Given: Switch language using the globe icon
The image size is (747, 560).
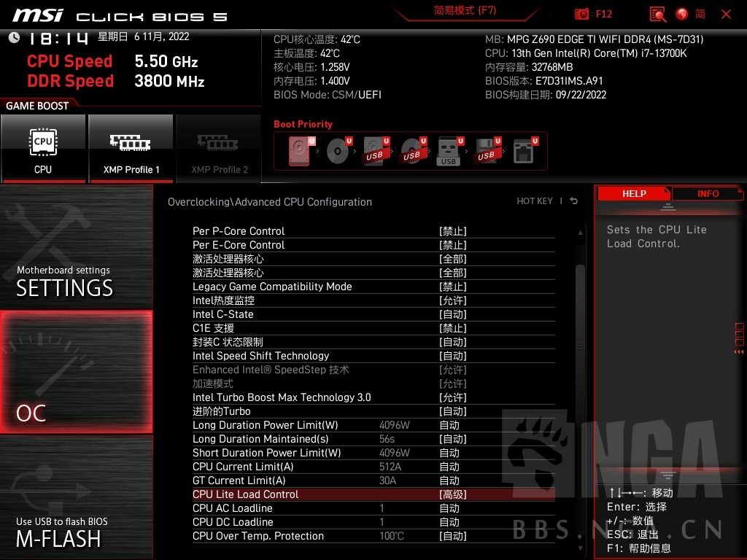Looking at the screenshot, I should 682,15.
